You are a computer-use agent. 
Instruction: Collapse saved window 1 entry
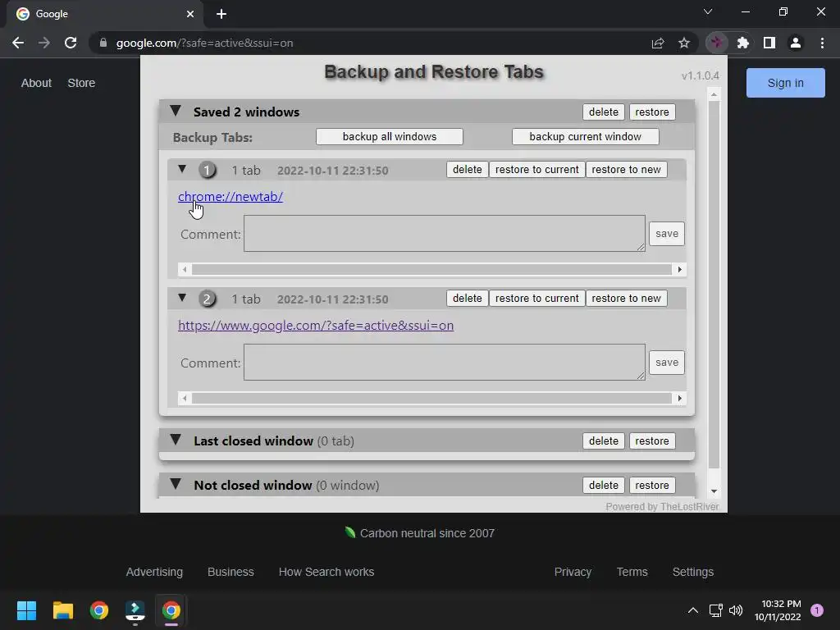point(182,169)
